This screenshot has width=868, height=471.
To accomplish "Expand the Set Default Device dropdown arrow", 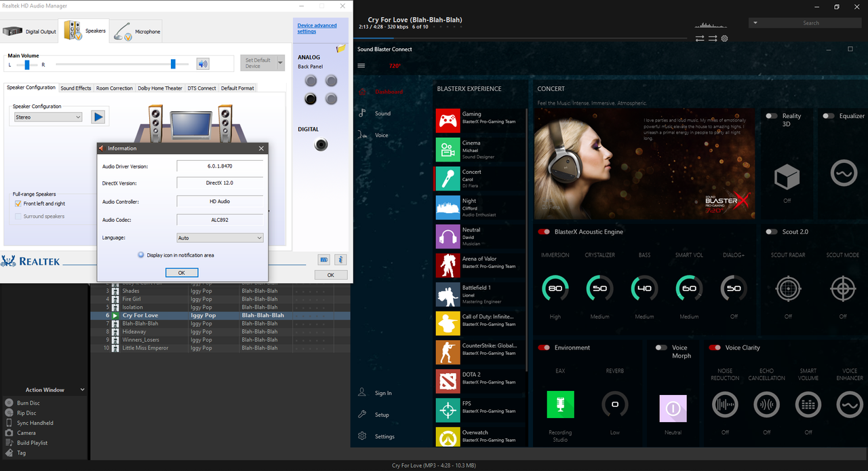I will [x=281, y=63].
